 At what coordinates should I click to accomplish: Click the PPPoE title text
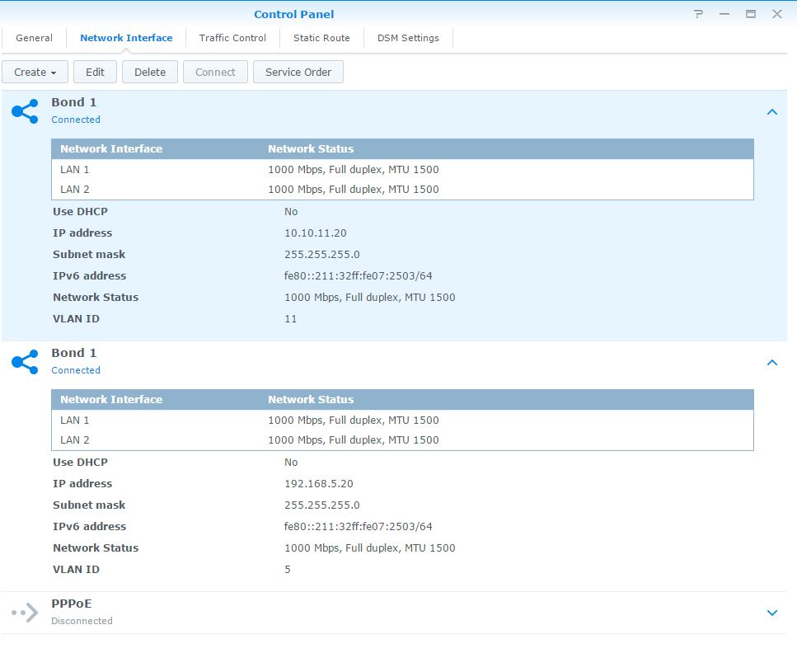[72, 604]
